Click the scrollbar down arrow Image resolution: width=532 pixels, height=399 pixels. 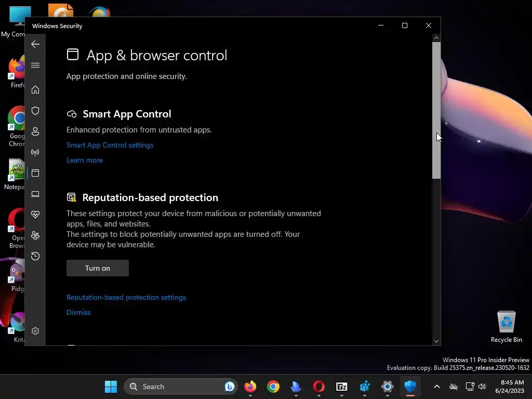click(x=436, y=341)
